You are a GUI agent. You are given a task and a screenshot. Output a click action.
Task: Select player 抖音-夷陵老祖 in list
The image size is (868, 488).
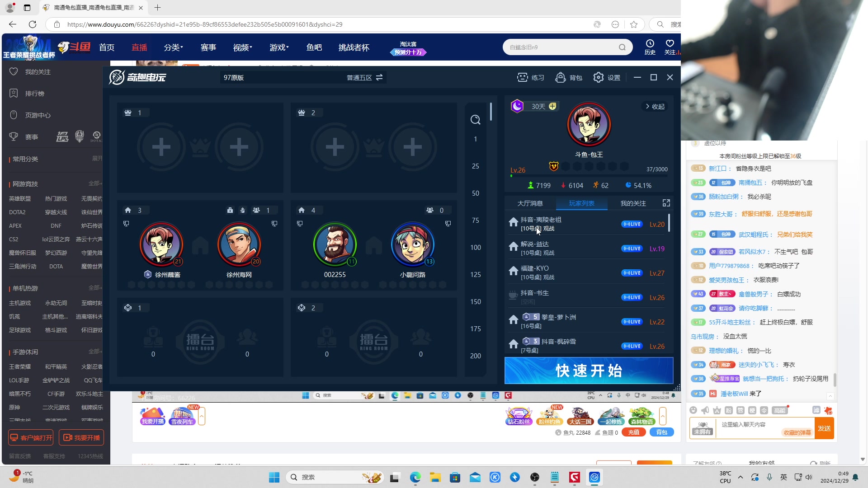click(586, 224)
